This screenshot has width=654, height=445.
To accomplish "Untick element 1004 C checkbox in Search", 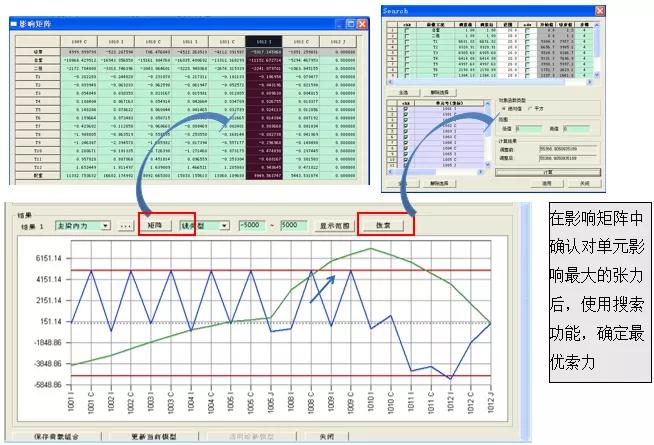I will (x=405, y=148).
